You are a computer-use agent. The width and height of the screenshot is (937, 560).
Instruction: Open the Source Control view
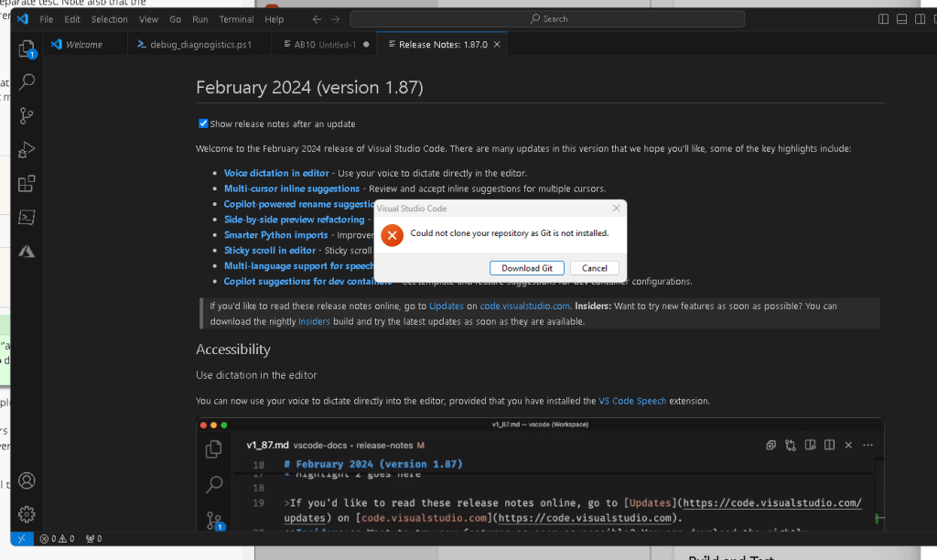point(27,115)
